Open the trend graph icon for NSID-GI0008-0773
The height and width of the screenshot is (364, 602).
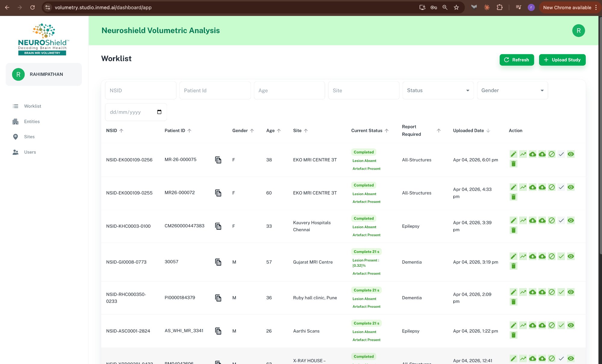523,256
